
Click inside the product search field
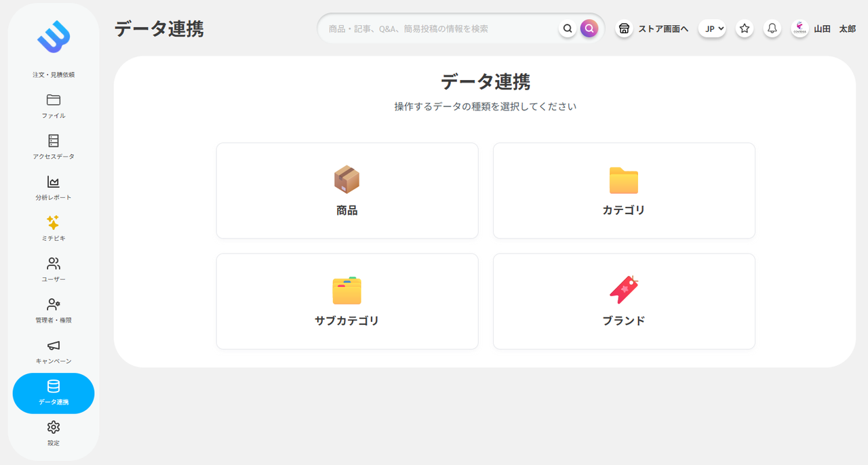[x=441, y=28]
